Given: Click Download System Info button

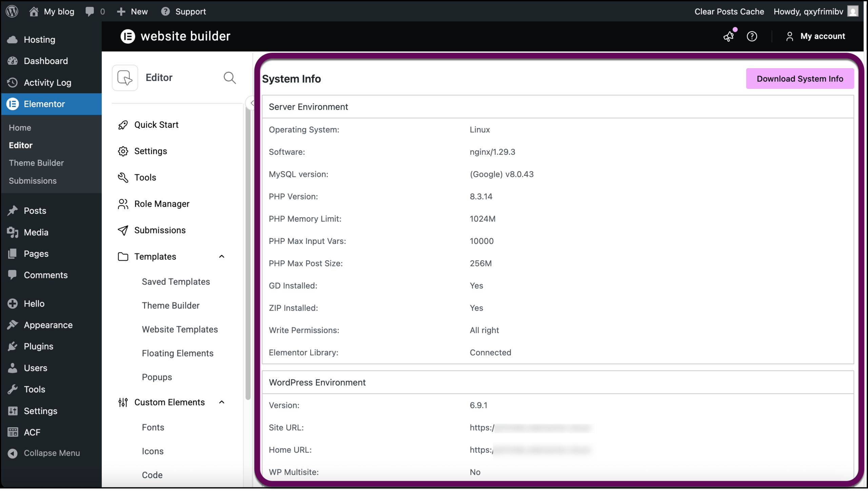Looking at the screenshot, I should pyautogui.click(x=800, y=79).
